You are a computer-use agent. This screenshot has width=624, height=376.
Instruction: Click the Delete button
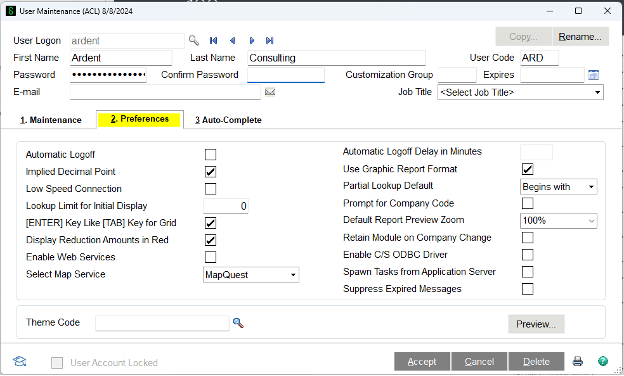[536, 362]
